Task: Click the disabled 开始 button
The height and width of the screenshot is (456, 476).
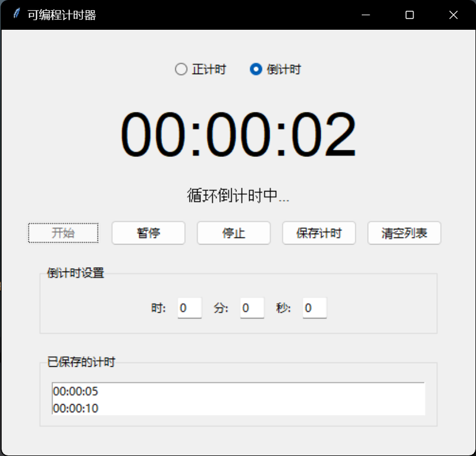Action: click(63, 233)
